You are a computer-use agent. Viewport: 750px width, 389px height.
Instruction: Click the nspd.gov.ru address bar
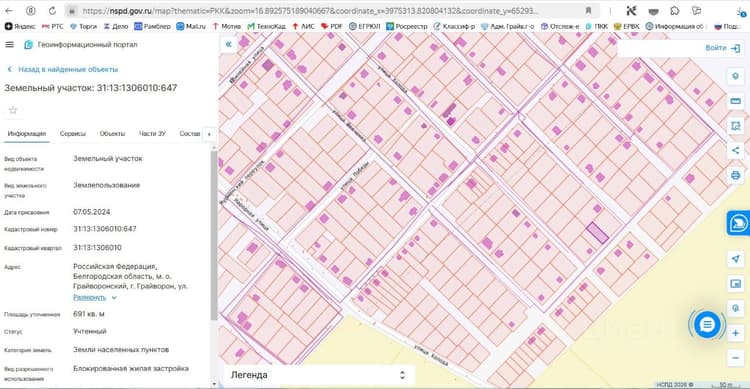tap(309, 11)
